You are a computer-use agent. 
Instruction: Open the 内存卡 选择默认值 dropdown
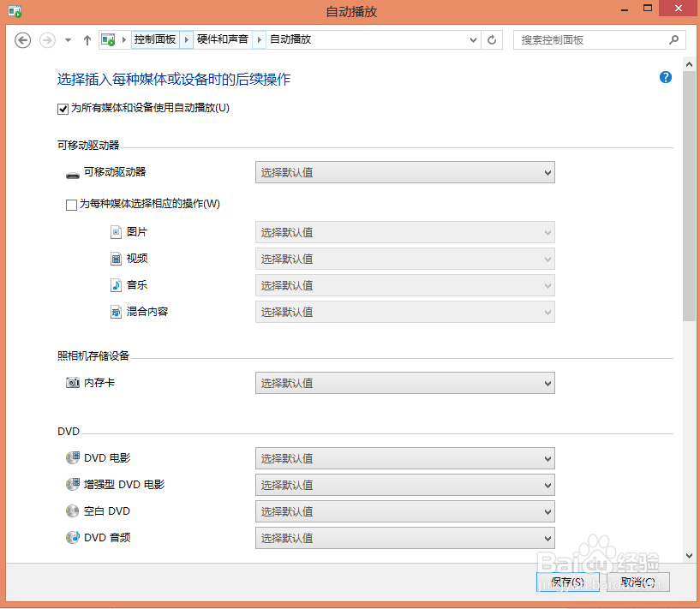pyautogui.click(x=404, y=382)
